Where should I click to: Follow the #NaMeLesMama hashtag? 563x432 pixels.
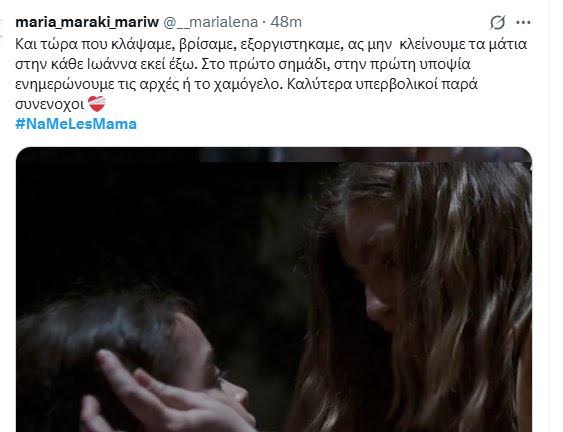[76, 124]
